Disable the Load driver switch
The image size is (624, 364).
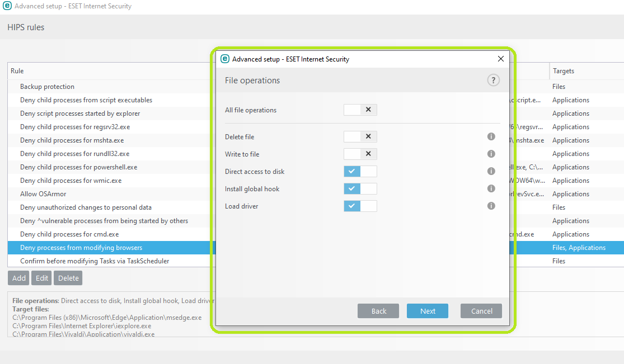coord(360,206)
